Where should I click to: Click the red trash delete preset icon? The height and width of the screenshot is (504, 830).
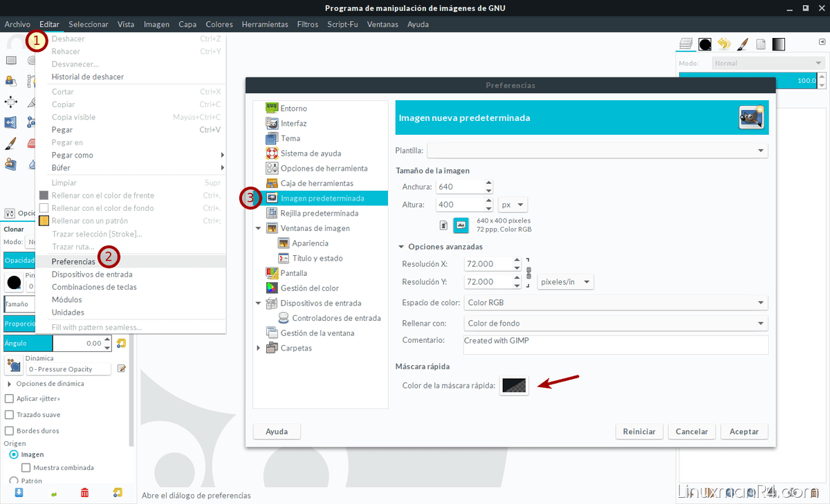[84, 492]
